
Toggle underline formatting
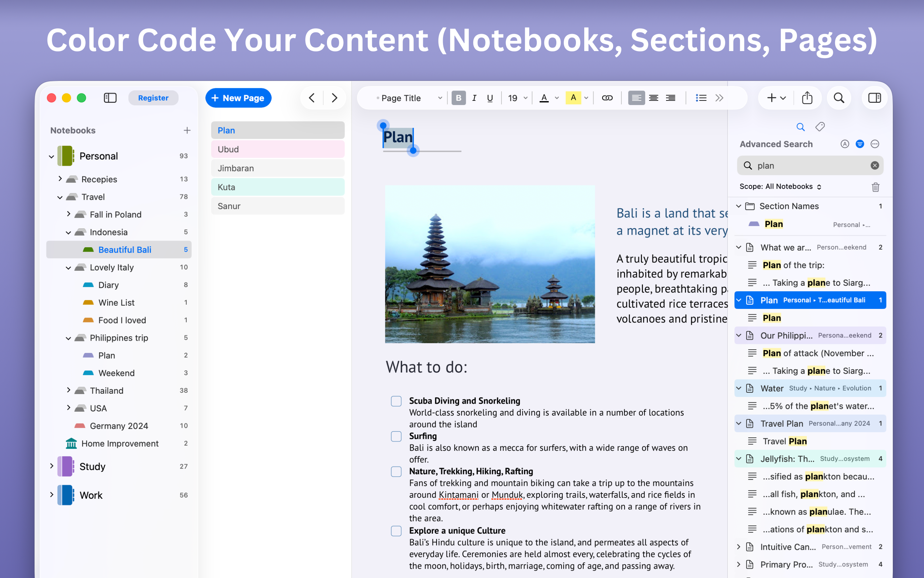[490, 98]
